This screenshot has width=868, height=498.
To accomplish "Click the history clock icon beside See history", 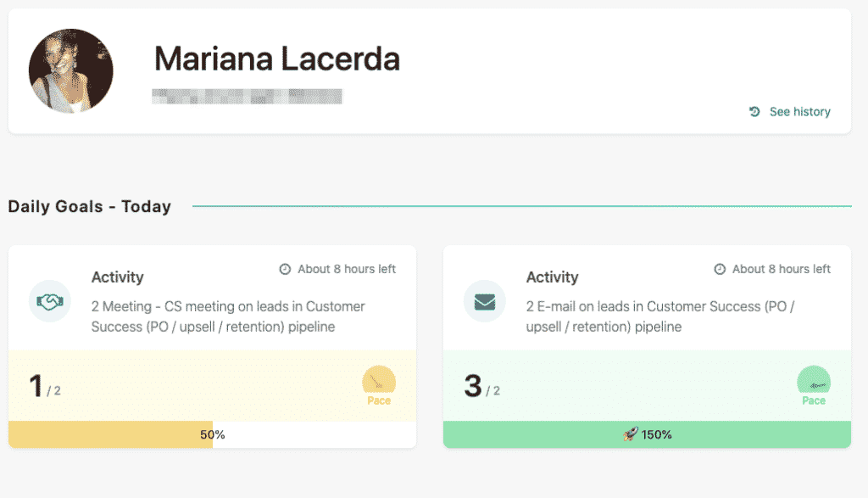I will (754, 112).
